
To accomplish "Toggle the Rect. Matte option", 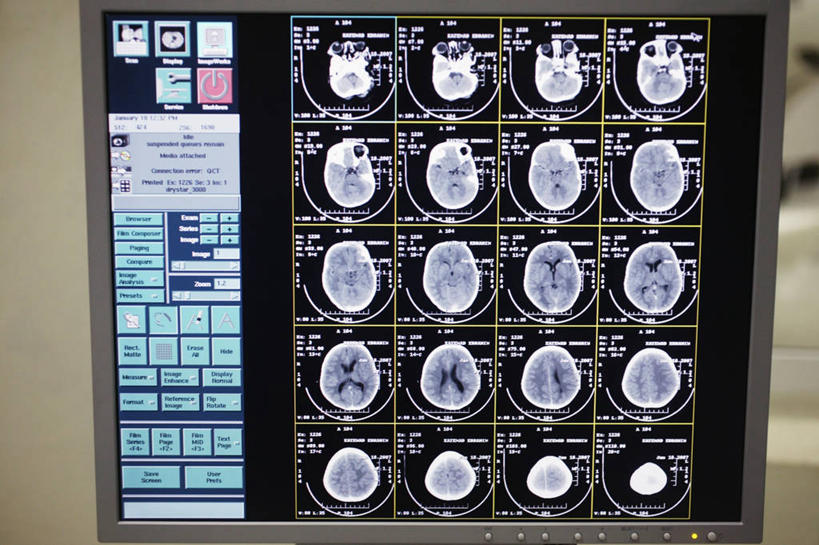I will click(132, 351).
